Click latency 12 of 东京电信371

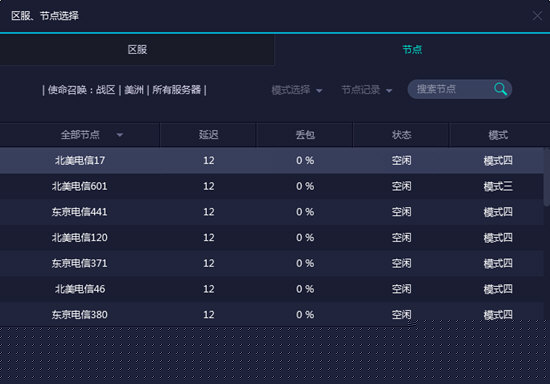209,263
